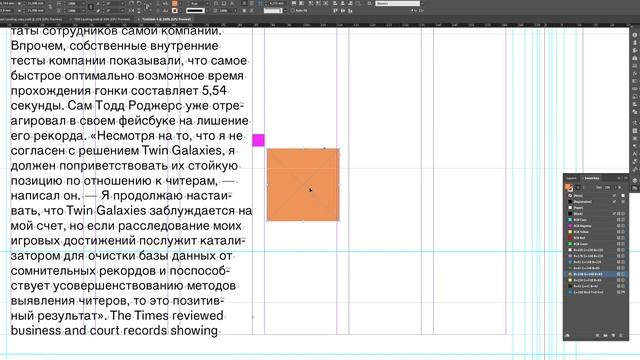This screenshot has width=640, height=360.
Task: Click the text line «business and court records showing»
Action: pyautogui.click(x=114, y=331)
